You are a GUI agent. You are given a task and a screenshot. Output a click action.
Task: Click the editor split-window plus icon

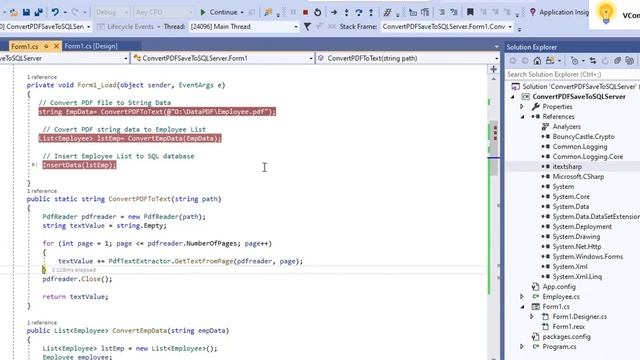[x=493, y=69]
